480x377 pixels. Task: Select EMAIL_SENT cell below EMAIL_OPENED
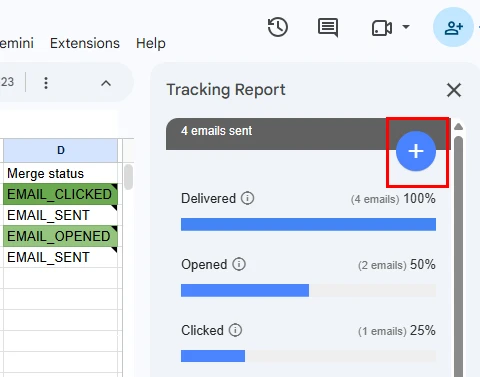pos(61,257)
